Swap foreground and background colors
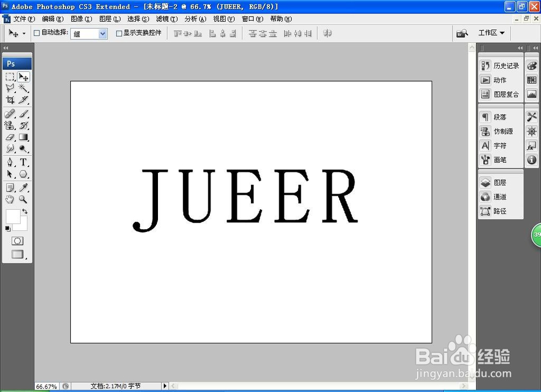Viewport: 541px width, 392px height. [x=25, y=211]
